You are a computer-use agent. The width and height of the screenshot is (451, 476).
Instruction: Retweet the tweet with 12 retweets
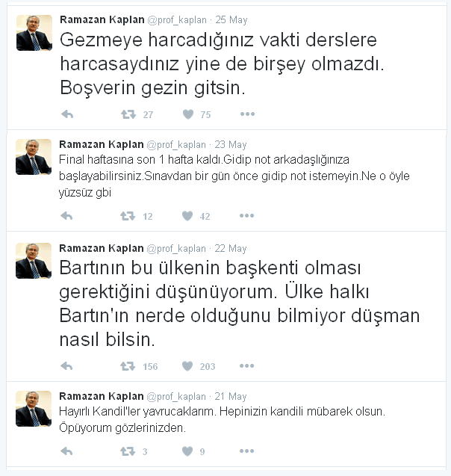(x=128, y=216)
